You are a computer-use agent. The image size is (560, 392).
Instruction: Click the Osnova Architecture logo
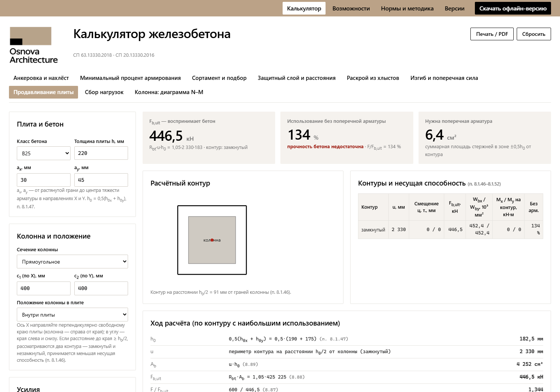[x=34, y=45]
